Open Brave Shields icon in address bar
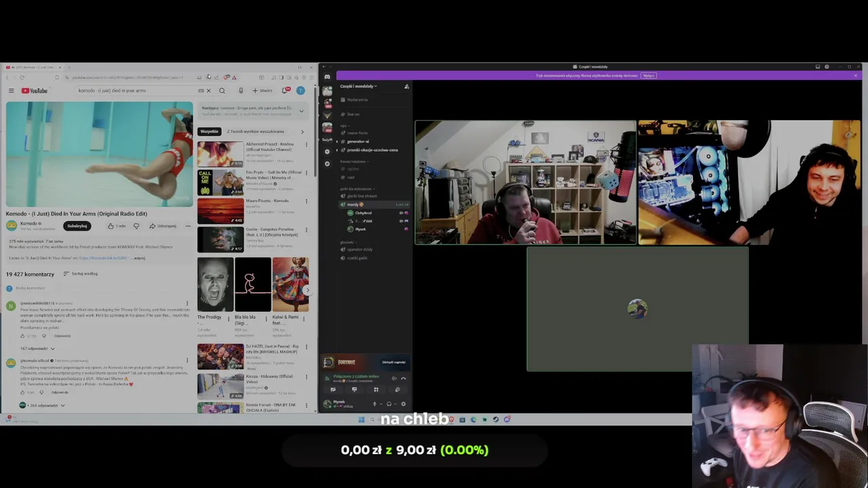 pos(226,77)
